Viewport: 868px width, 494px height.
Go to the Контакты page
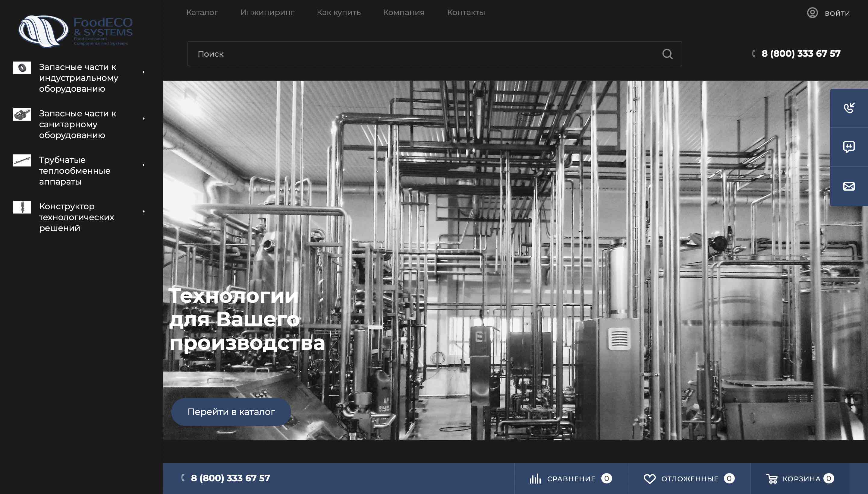466,13
